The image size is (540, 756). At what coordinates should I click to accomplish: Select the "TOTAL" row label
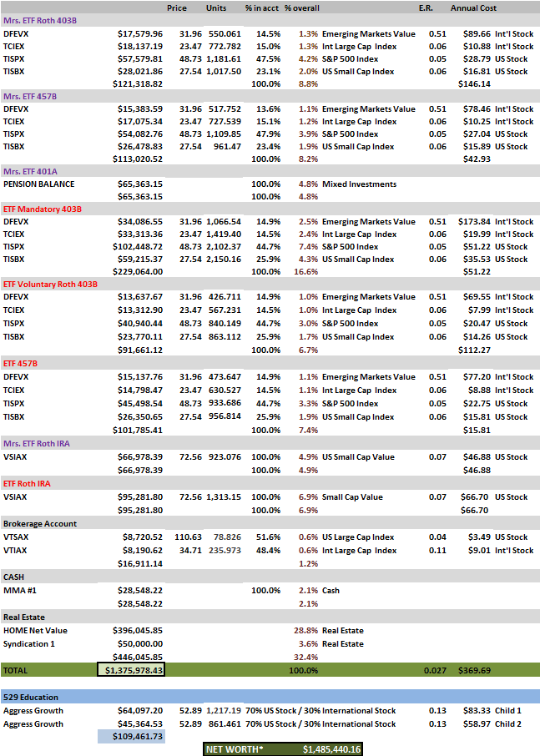click(15, 670)
